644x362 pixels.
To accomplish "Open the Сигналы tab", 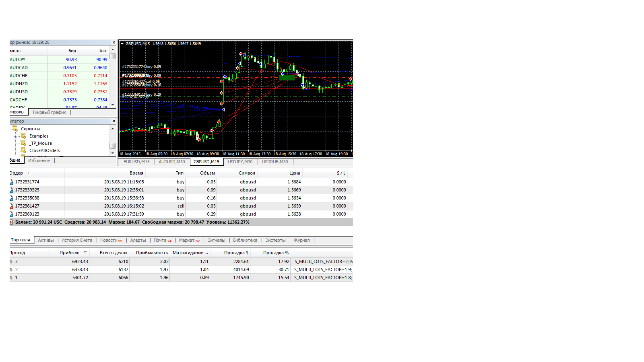I will click(216, 240).
